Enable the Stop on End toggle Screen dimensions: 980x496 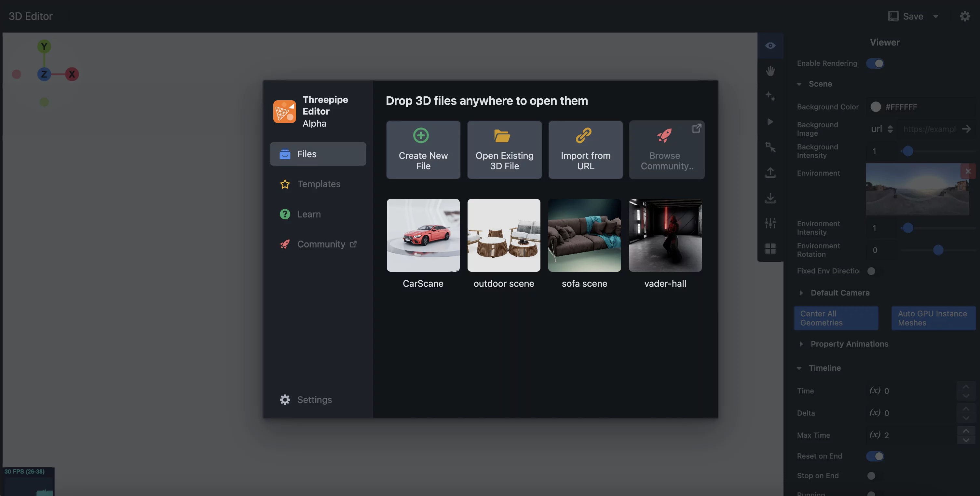[x=872, y=475]
